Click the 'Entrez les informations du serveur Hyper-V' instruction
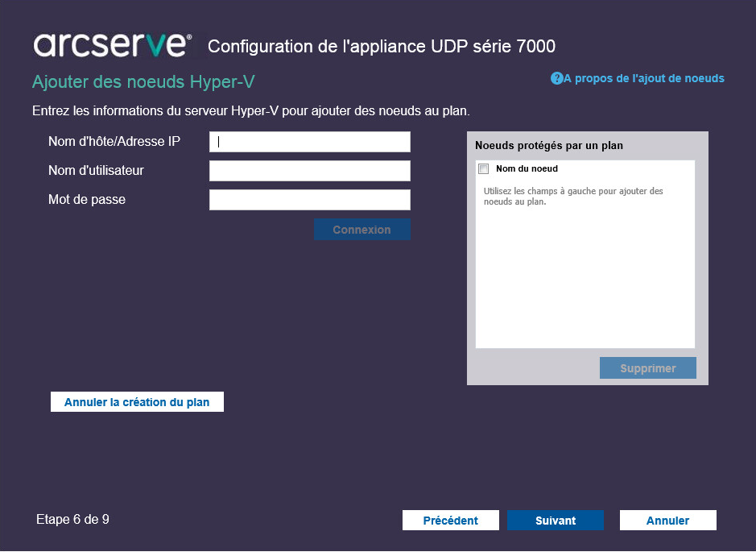756x552 pixels. pos(251,111)
